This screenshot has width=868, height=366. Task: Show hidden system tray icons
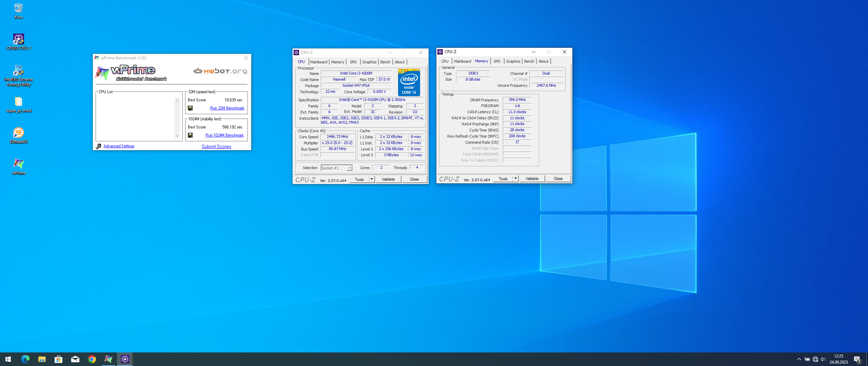(x=799, y=359)
